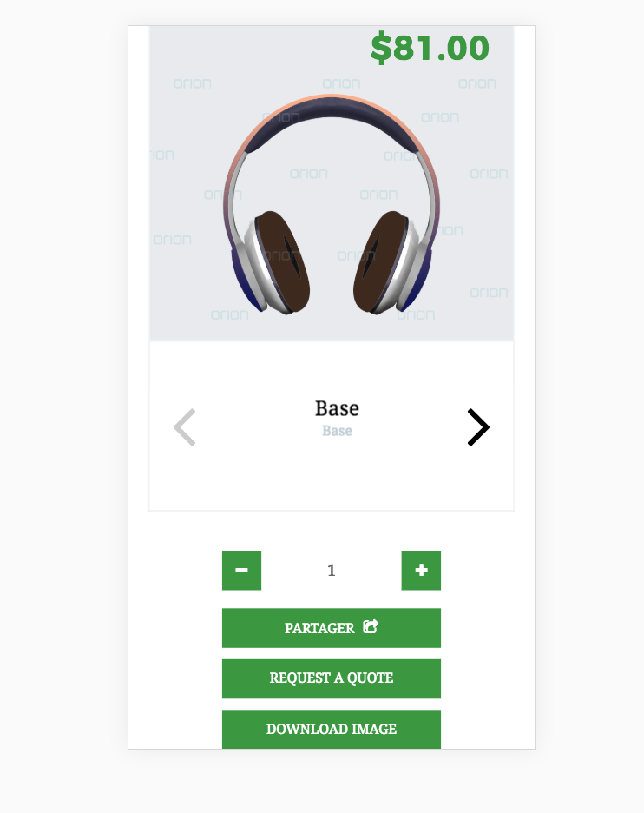644x813 pixels.
Task: Go to the previous step with the left chevron
Action: click(185, 427)
